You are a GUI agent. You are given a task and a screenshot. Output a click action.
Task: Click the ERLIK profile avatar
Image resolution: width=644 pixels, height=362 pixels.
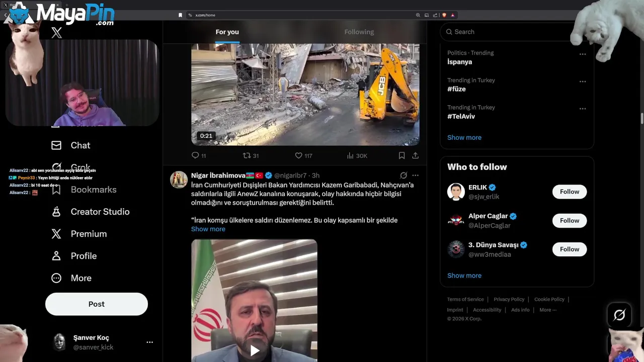click(456, 192)
